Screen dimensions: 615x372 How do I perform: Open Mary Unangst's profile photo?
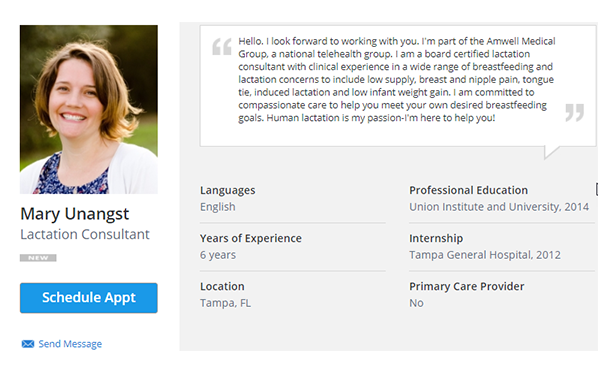point(89,109)
